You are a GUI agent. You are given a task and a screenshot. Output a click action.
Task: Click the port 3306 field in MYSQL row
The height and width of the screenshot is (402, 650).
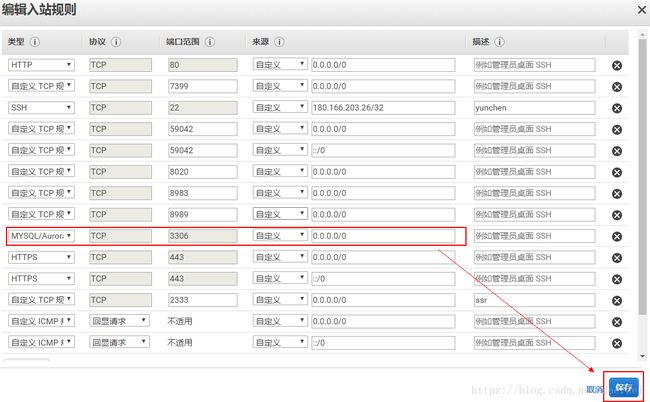pyautogui.click(x=203, y=236)
